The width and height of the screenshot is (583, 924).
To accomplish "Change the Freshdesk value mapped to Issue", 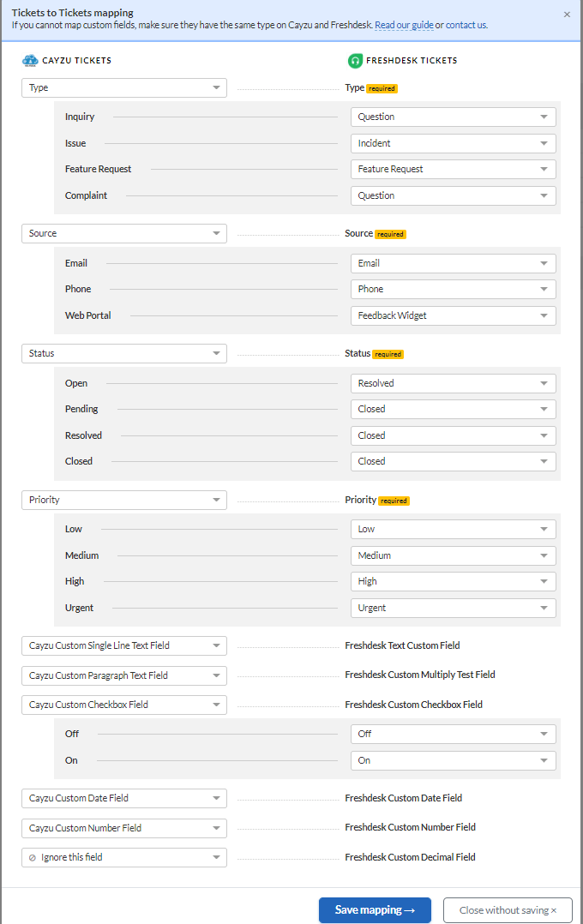I will tap(454, 143).
